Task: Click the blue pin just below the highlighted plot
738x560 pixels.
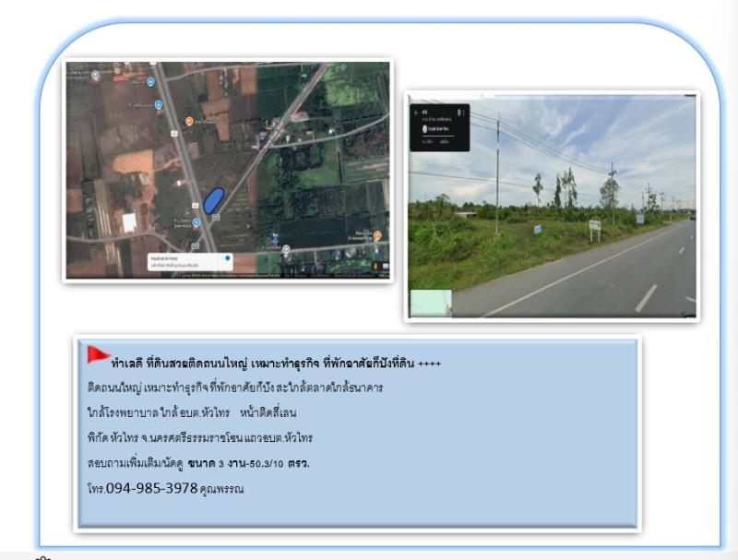Action: (x=196, y=222)
